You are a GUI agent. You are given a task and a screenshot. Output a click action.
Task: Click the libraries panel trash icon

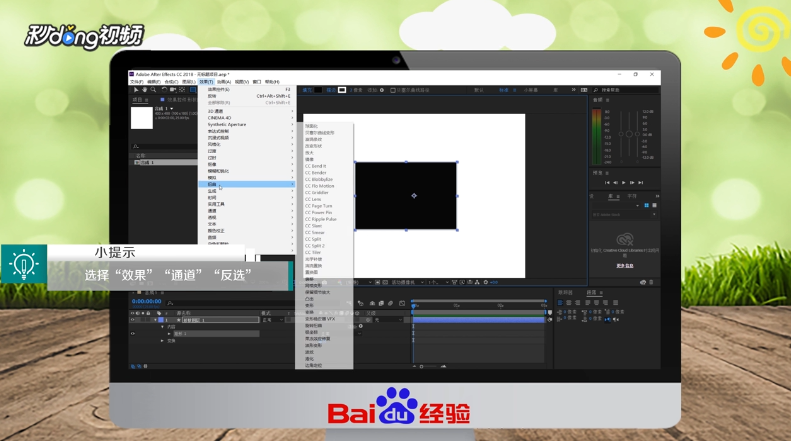[x=651, y=283]
